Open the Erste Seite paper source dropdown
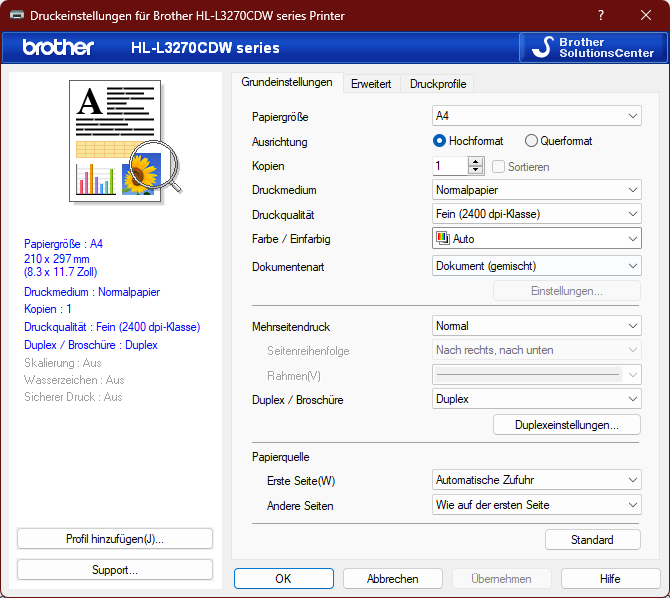The height and width of the screenshot is (598, 670). pos(536,480)
